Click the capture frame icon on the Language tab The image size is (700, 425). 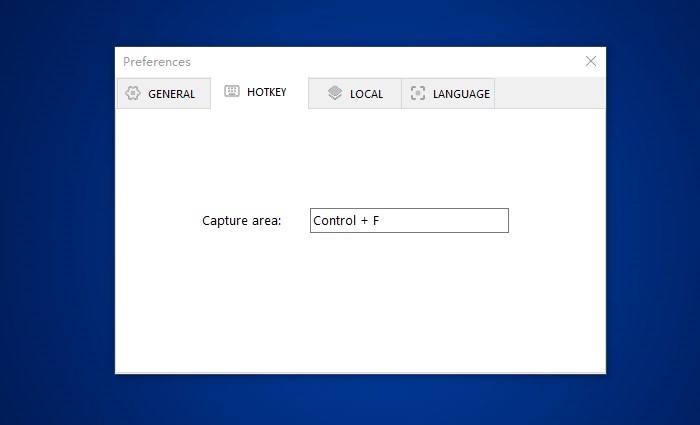tap(417, 93)
